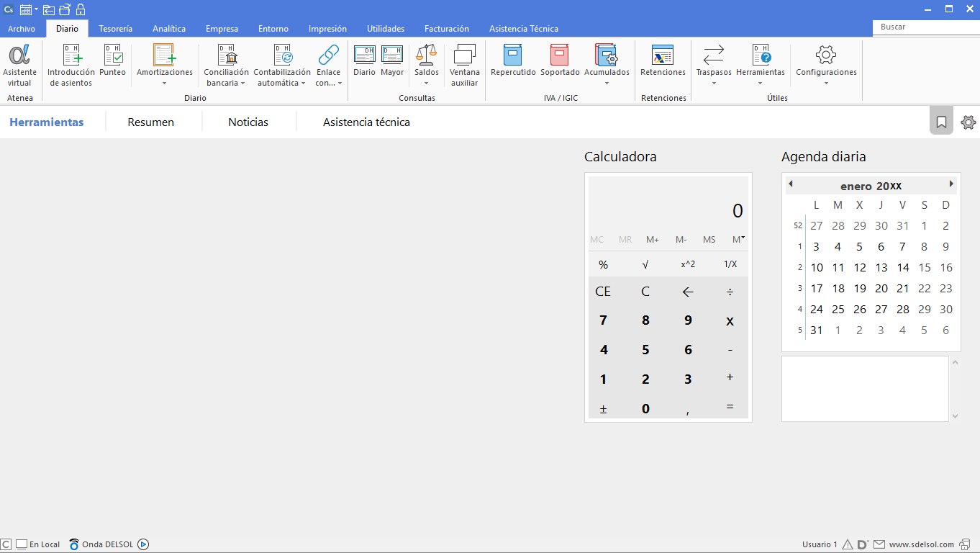Open the Asistencia Técnica ribbon tab
980x553 pixels.
coord(524,29)
